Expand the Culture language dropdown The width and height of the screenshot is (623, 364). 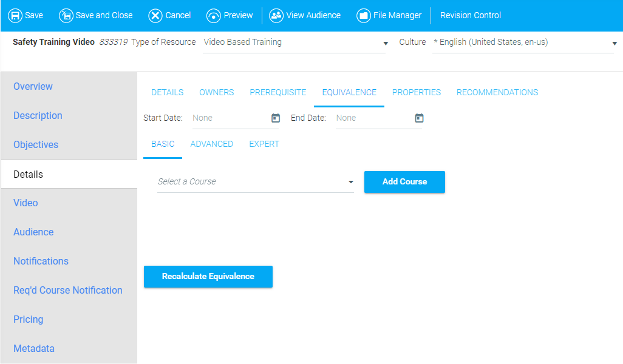614,44
